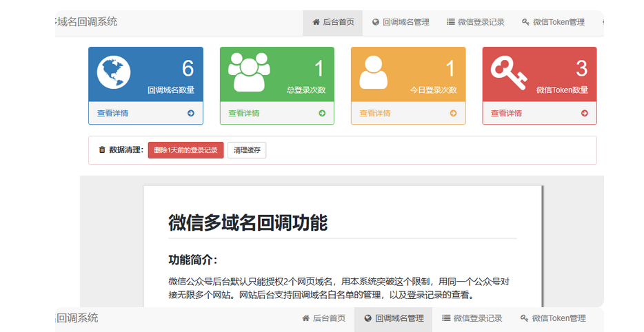Open 后台首页 in bottom navbar
This screenshot has height=332, width=644.
coord(324,318)
